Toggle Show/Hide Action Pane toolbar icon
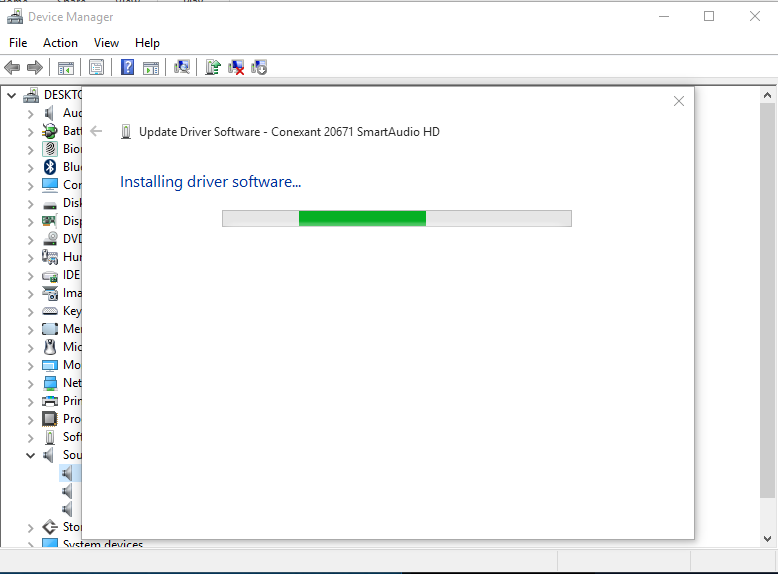The width and height of the screenshot is (778, 574). (151, 67)
